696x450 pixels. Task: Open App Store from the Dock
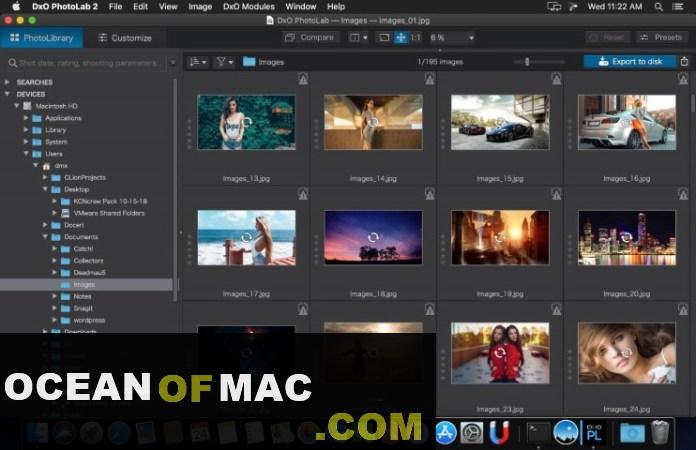pyautogui.click(x=446, y=432)
